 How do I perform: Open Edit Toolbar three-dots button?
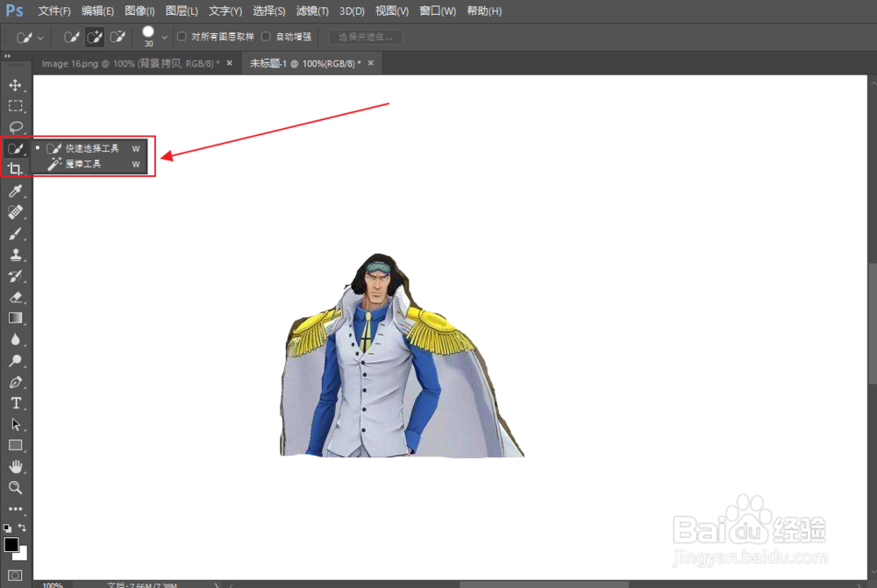(x=15, y=509)
